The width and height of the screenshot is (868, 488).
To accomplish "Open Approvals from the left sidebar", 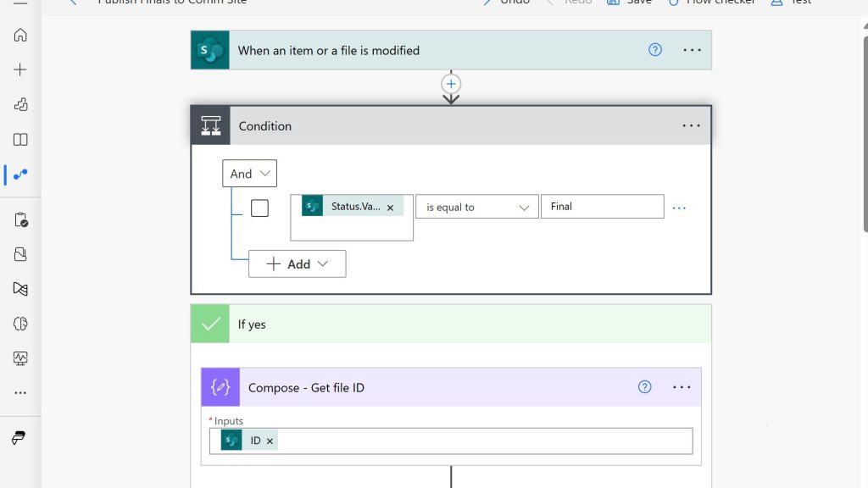I will 20,220.
